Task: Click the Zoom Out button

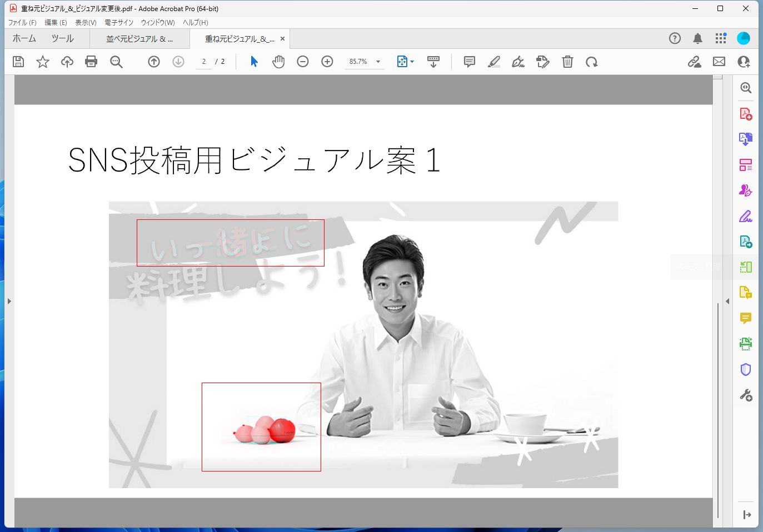Action: 303,62
